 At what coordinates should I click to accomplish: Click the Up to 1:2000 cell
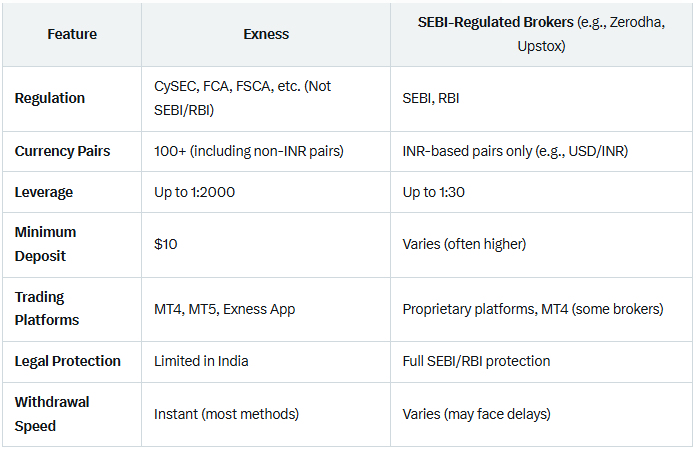point(195,192)
